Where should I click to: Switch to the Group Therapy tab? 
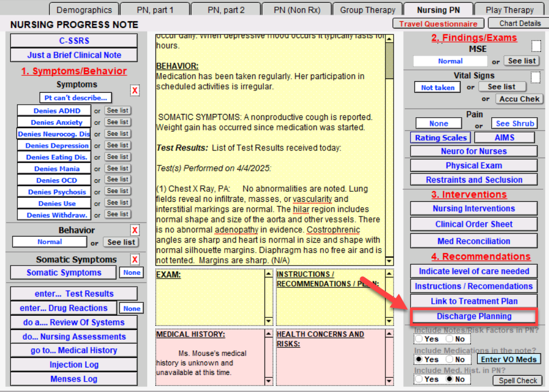pyautogui.click(x=367, y=10)
